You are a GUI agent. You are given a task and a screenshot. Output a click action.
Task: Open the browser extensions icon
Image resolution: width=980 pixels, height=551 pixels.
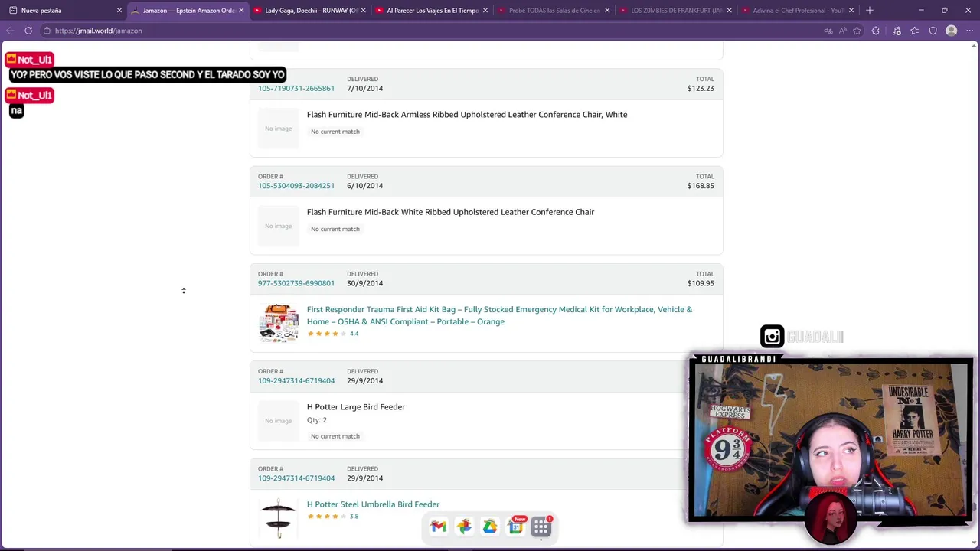point(876,31)
